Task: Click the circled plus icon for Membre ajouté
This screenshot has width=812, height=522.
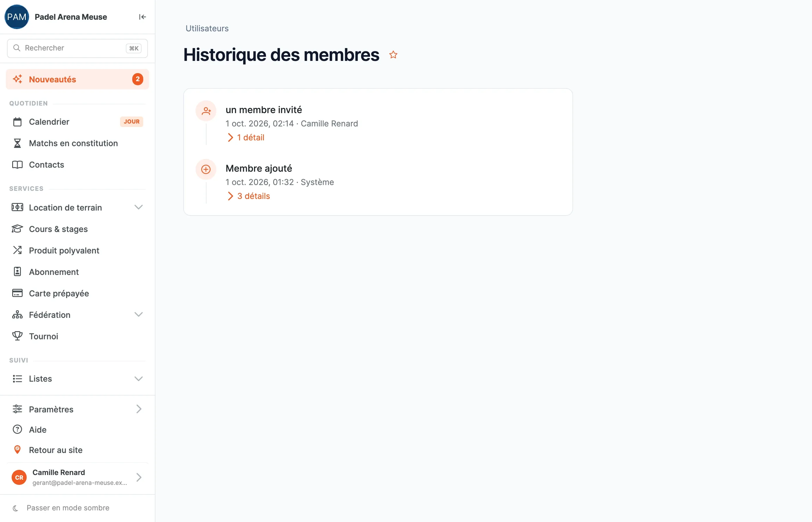Action: pos(206,169)
